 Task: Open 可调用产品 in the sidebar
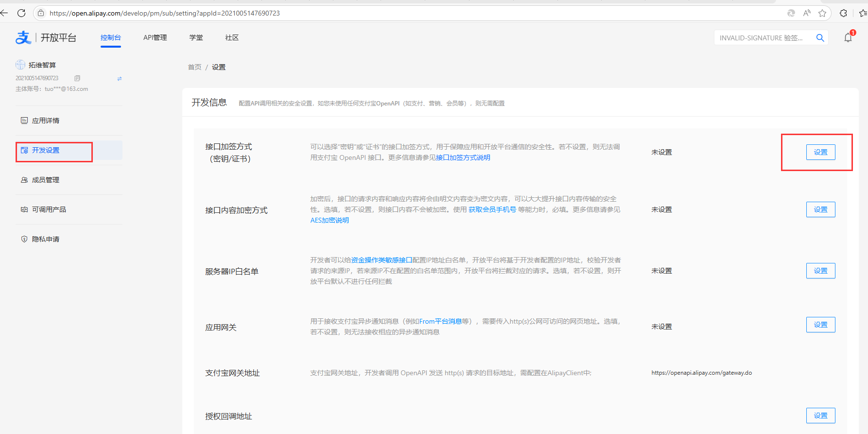click(x=69, y=209)
